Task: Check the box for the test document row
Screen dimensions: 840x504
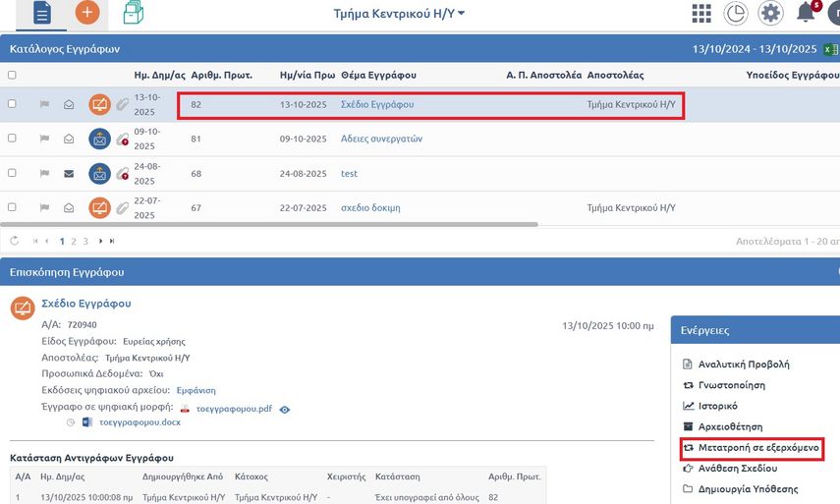Action: click(x=12, y=174)
